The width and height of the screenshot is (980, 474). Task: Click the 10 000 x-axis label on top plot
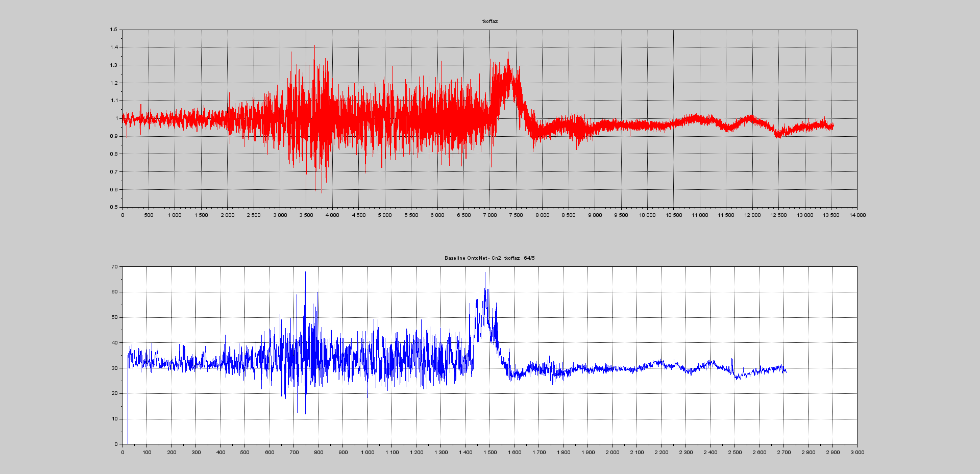click(647, 215)
